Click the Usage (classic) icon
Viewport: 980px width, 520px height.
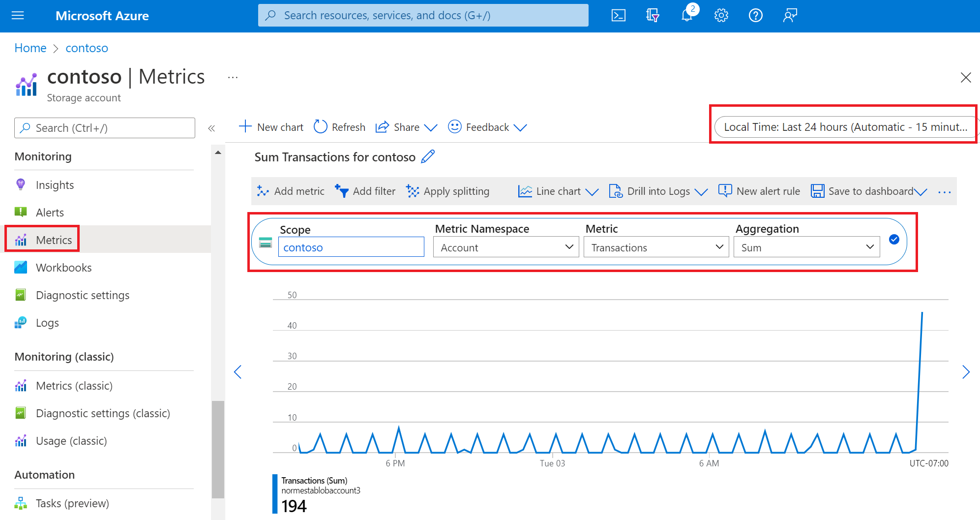[x=21, y=440]
